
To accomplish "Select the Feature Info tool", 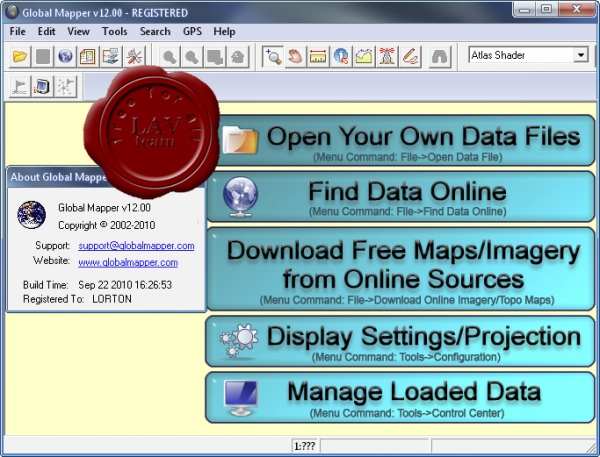I will [x=341, y=57].
